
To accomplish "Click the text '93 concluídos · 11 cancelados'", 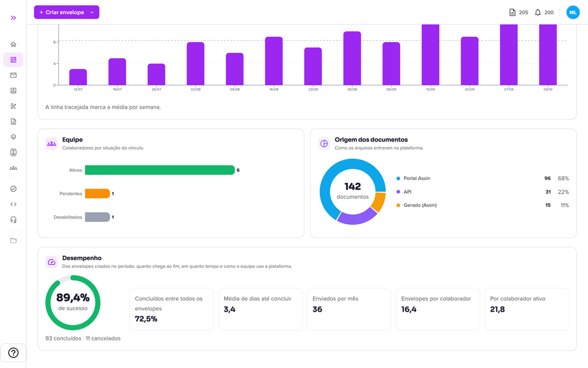I will point(83,338).
